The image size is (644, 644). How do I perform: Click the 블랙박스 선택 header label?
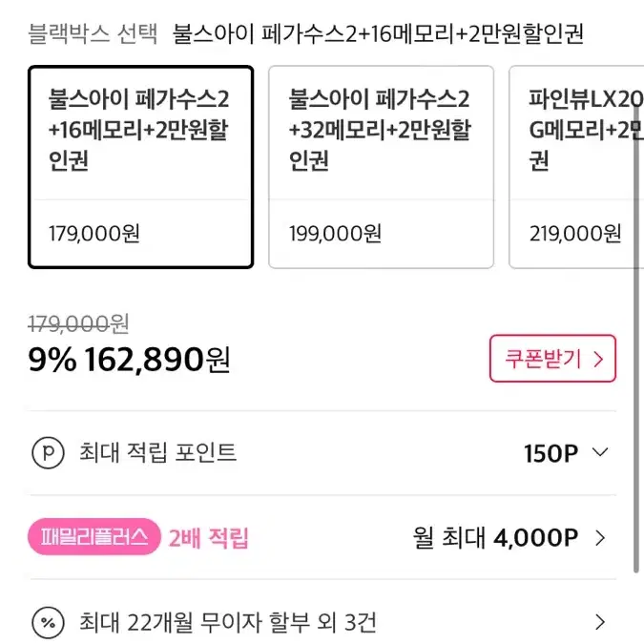[x=93, y=33]
